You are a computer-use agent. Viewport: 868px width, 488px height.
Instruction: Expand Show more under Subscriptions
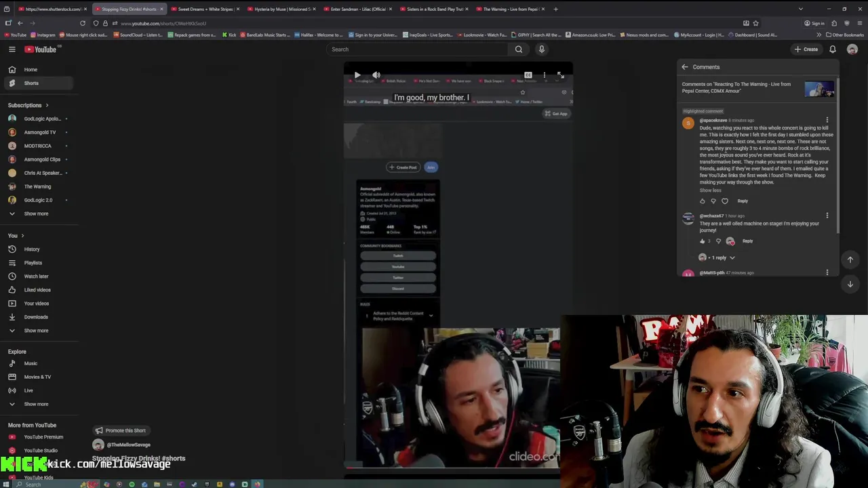coord(39,213)
